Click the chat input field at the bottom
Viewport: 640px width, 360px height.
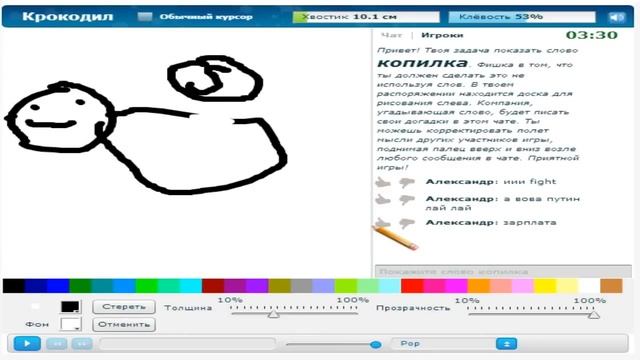[503, 271]
